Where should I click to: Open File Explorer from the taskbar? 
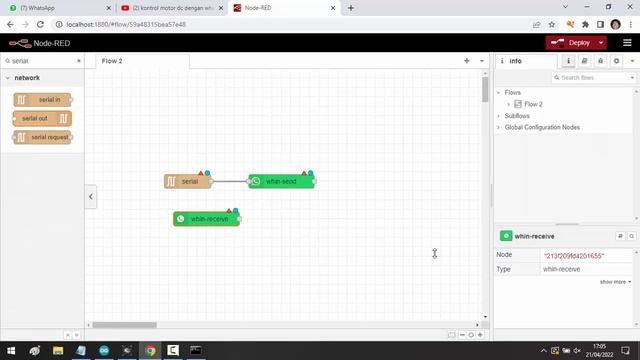click(x=58, y=351)
